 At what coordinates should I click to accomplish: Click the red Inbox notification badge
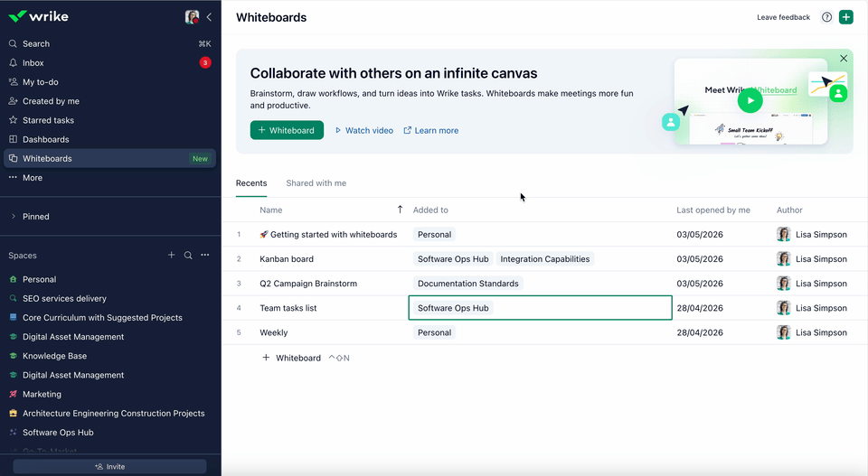205,63
